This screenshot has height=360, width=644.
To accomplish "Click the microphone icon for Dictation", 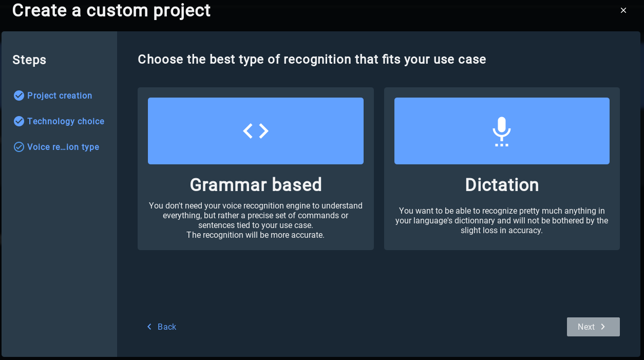I will tap(502, 131).
